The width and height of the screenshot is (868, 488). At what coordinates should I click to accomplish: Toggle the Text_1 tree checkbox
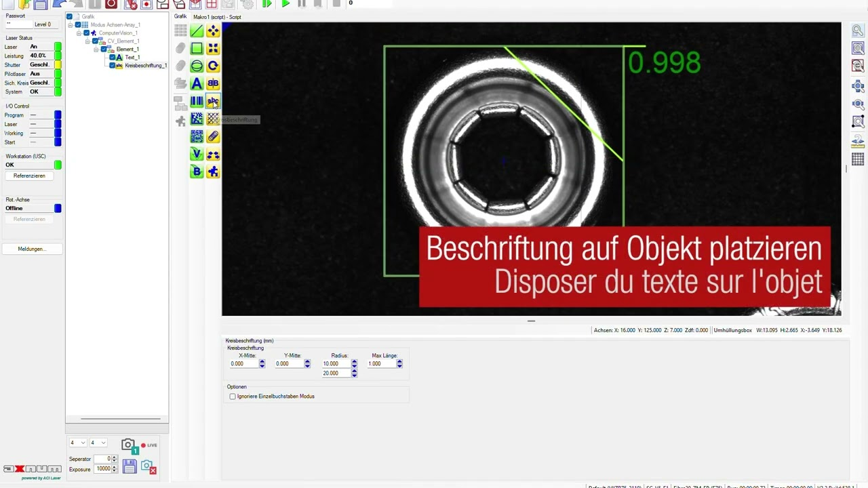tap(113, 58)
